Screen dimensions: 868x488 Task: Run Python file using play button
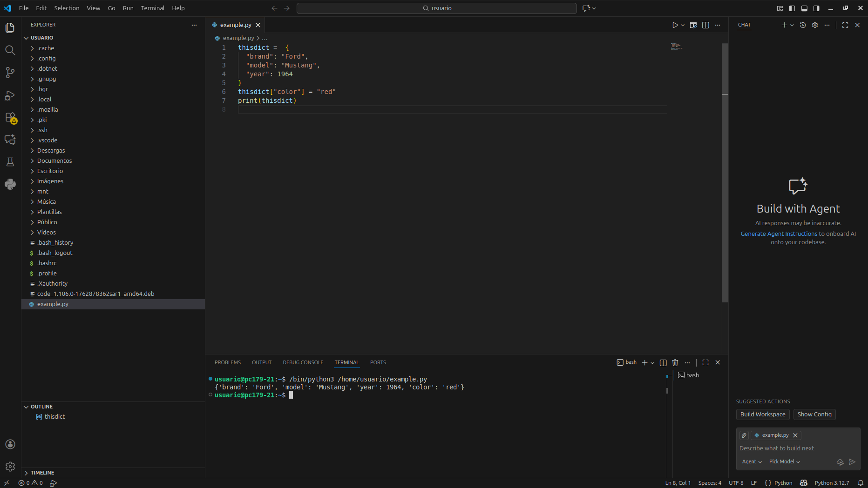pyautogui.click(x=675, y=25)
